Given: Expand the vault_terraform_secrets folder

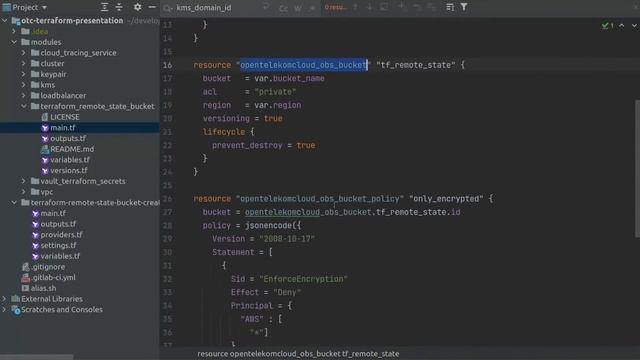Looking at the screenshot, I should pos(24,181).
